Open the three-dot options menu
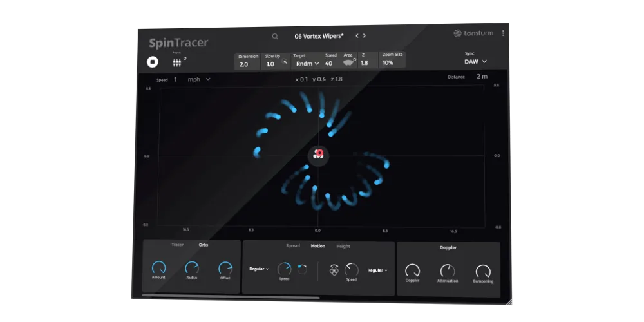 click(503, 33)
